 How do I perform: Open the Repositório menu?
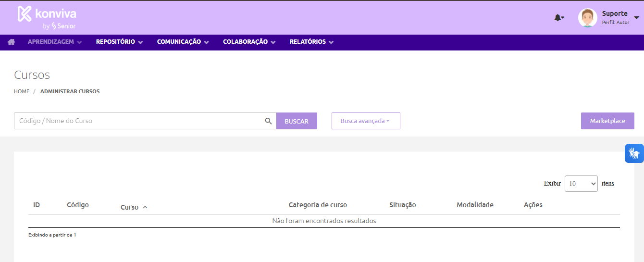click(x=119, y=42)
